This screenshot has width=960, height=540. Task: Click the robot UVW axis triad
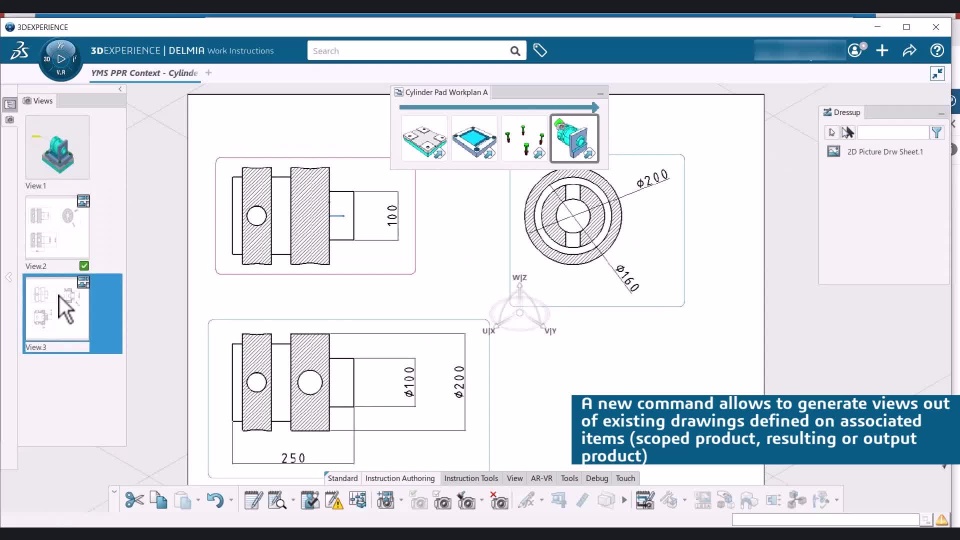click(519, 305)
